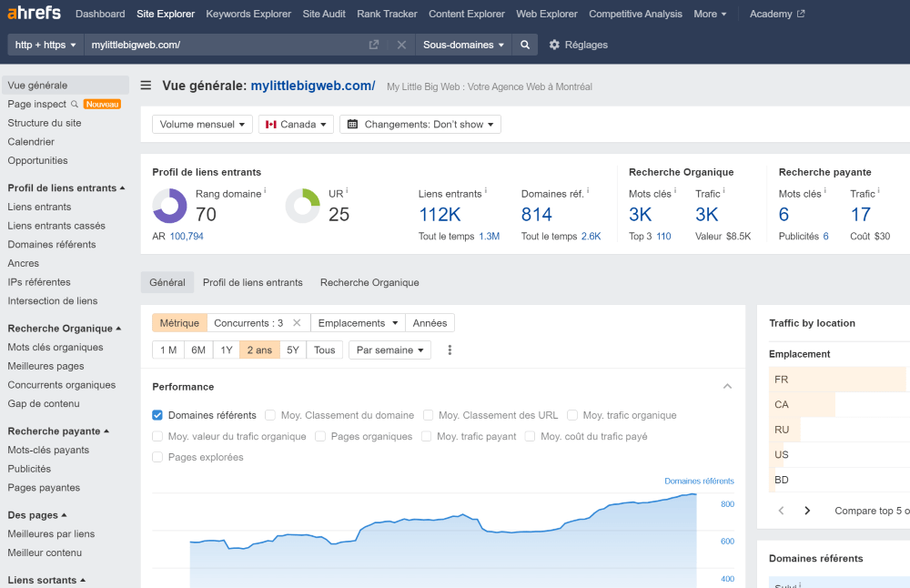Open Keywords Explorer in top menu
The height and width of the screenshot is (588, 910).
click(x=248, y=14)
